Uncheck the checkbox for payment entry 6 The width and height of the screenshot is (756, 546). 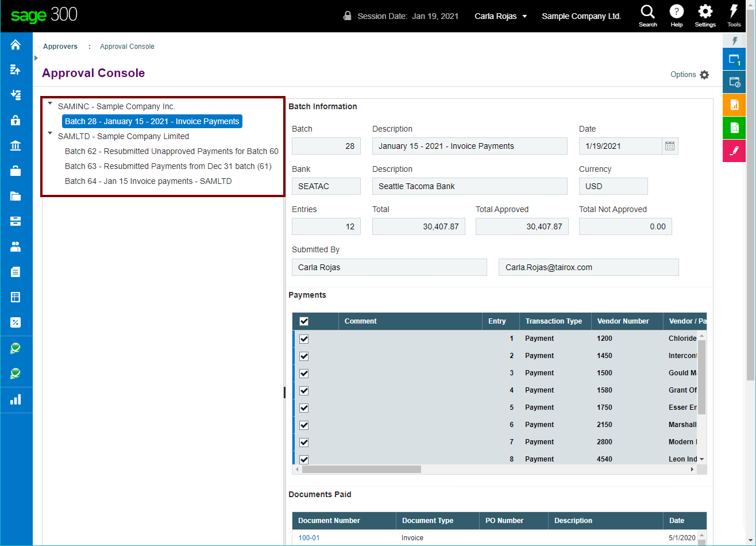[x=304, y=425]
